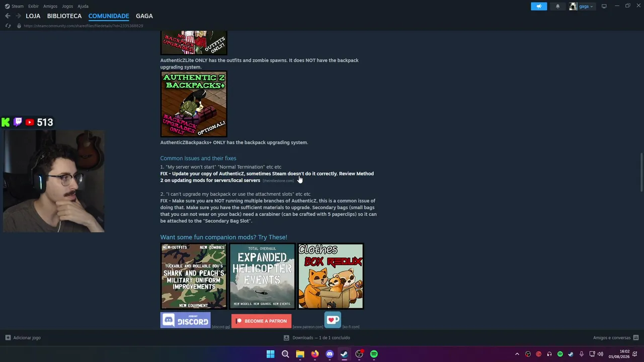644x362 pixels.
Task: Open the notifications bell
Action: (x=557, y=6)
